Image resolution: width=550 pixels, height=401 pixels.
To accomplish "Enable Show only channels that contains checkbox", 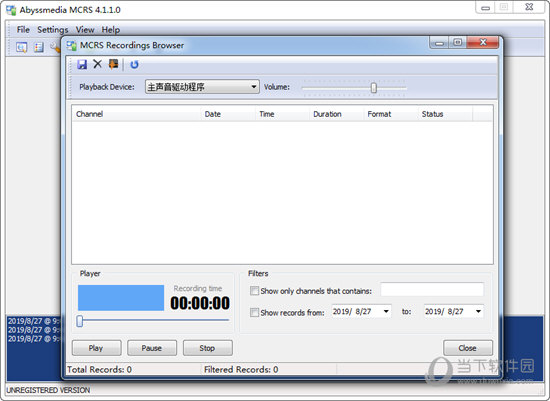I will coord(254,291).
